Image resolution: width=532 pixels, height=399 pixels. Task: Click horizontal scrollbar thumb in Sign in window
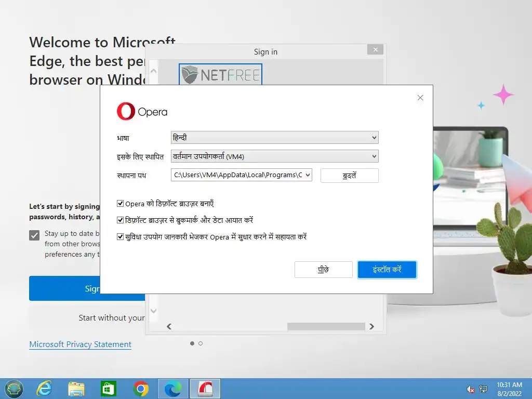click(326, 326)
